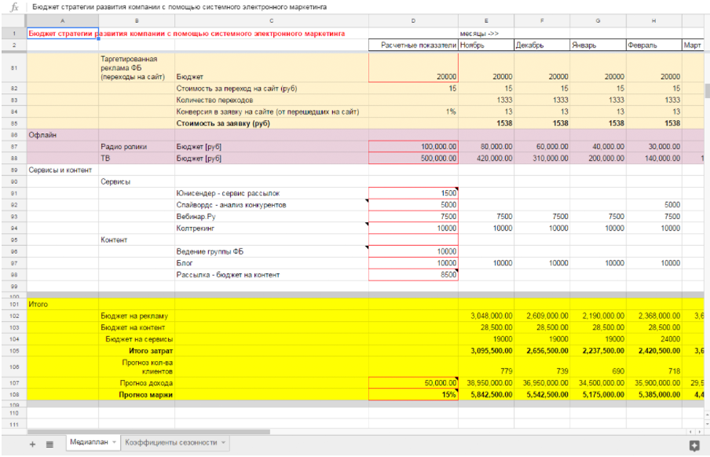
Task: Select the 5,842,500.00 margin cell
Action: (x=486, y=395)
